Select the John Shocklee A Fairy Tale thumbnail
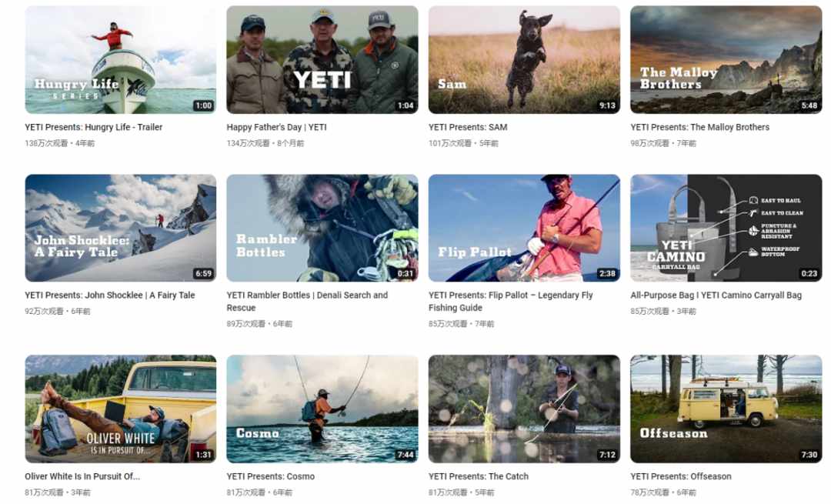 [120, 228]
